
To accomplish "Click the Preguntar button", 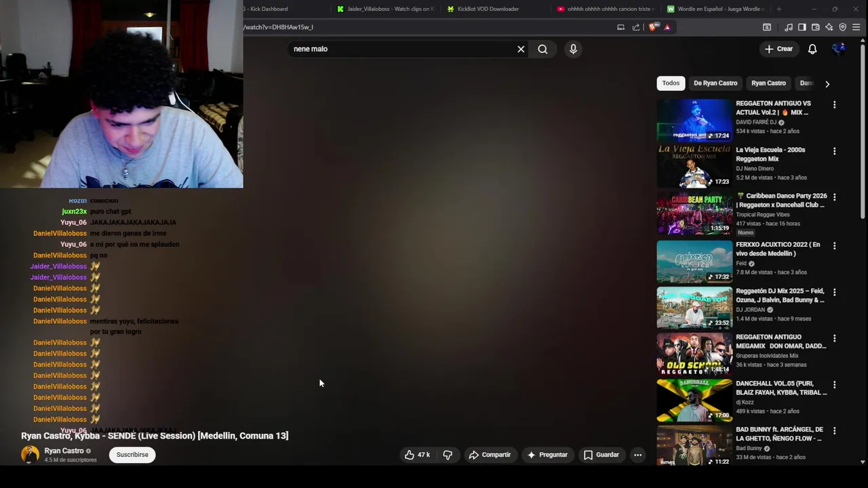I will [x=547, y=455].
